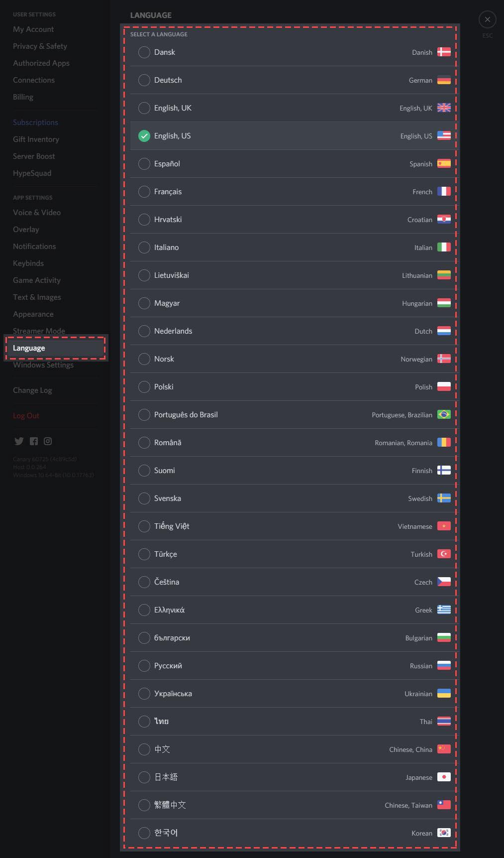Go to the Appearance settings tab

pos(33,314)
